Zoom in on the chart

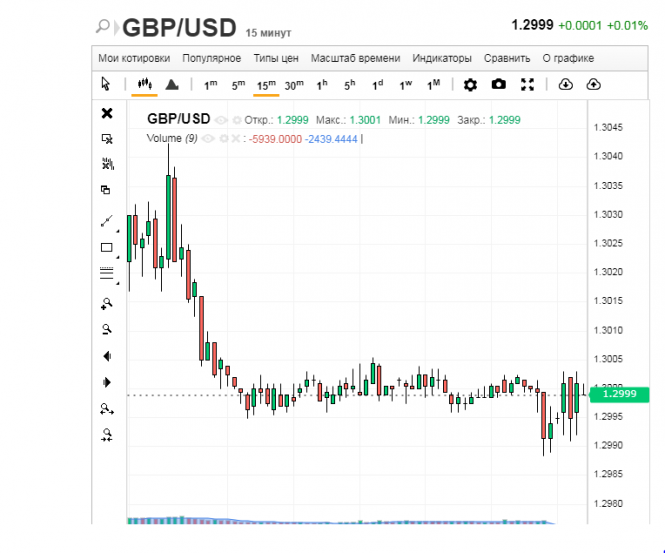coord(106,304)
